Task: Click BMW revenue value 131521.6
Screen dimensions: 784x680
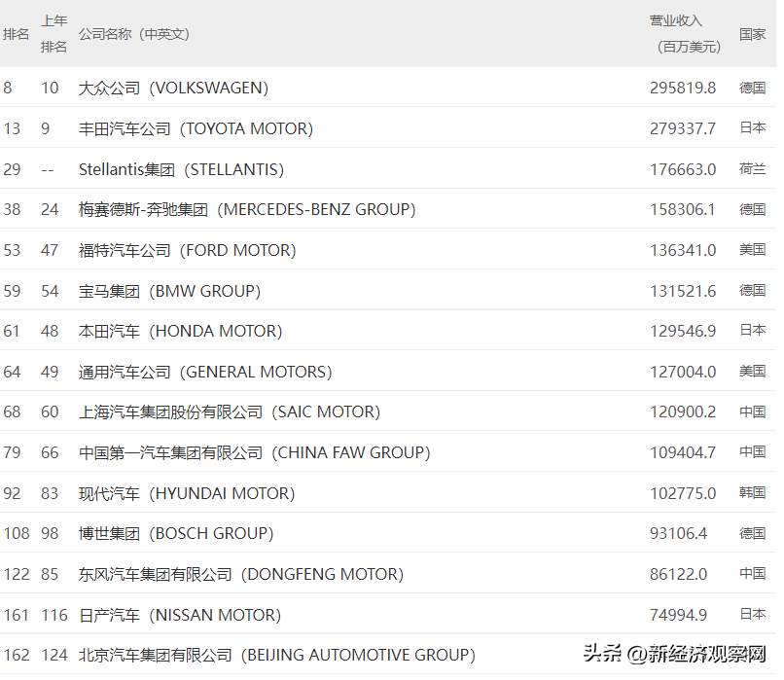Action: click(x=683, y=291)
